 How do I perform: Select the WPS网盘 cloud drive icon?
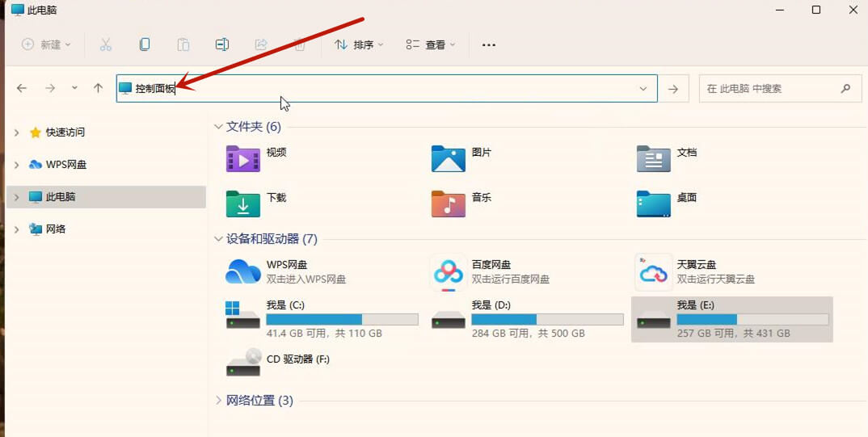[243, 271]
